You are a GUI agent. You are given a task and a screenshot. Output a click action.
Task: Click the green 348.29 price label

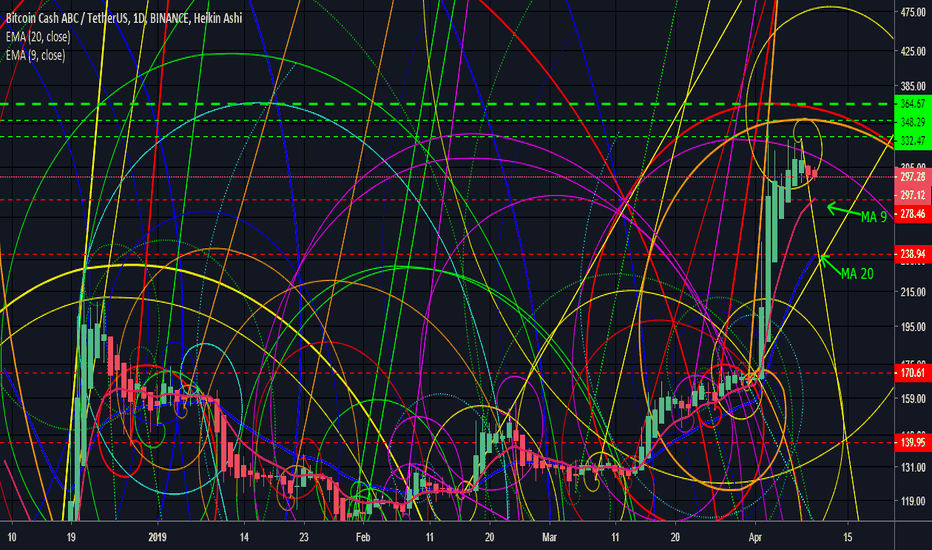click(913, 122)
